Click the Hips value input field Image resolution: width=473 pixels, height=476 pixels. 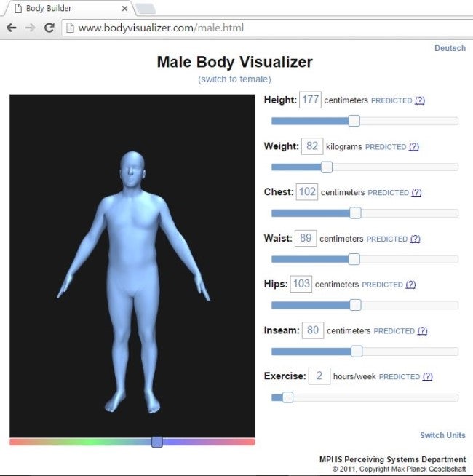pyautogui.click(x=301, y=284)
